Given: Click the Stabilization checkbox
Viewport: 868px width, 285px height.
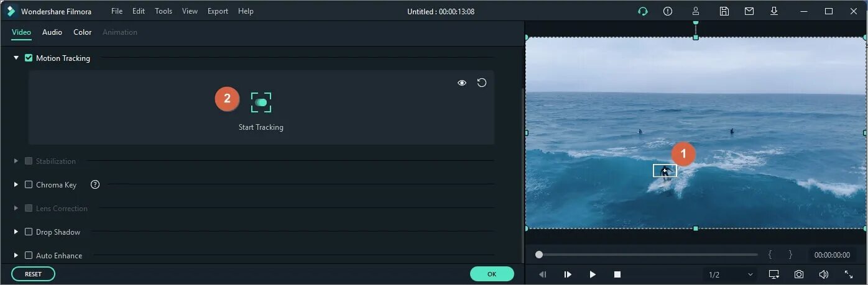Looking at the screenshot, I should [x=29, y=161].
